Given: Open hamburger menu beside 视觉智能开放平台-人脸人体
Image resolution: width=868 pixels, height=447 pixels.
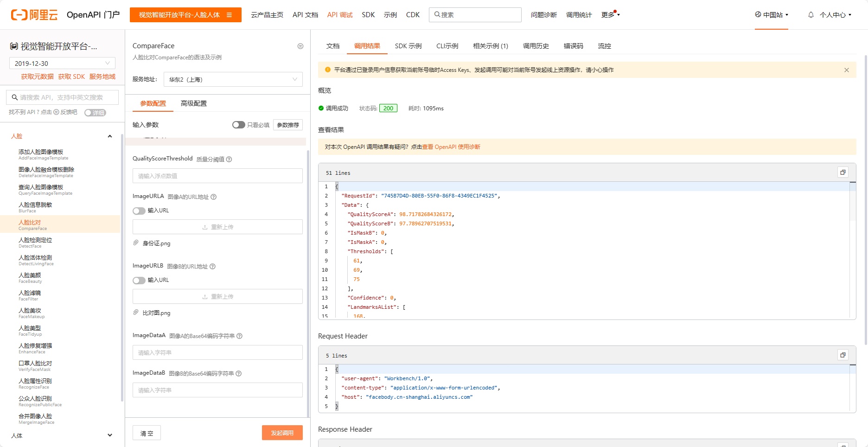Looking at the screenshot, I should (229, 15).
